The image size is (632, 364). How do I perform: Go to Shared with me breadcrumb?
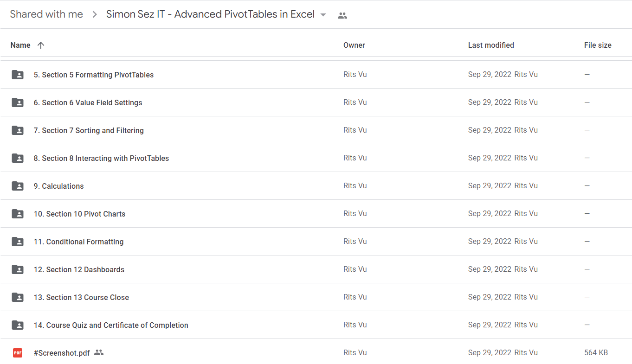46,14
